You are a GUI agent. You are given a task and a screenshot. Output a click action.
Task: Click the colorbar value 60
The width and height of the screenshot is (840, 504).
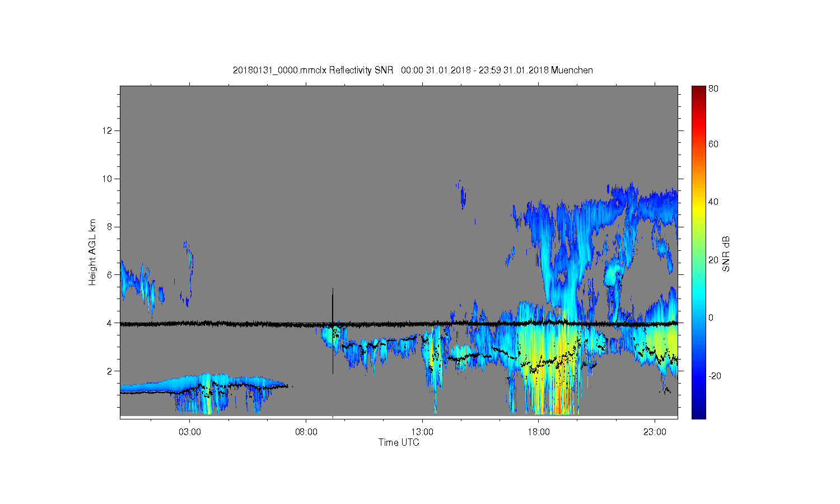click(x=713, y=144)
